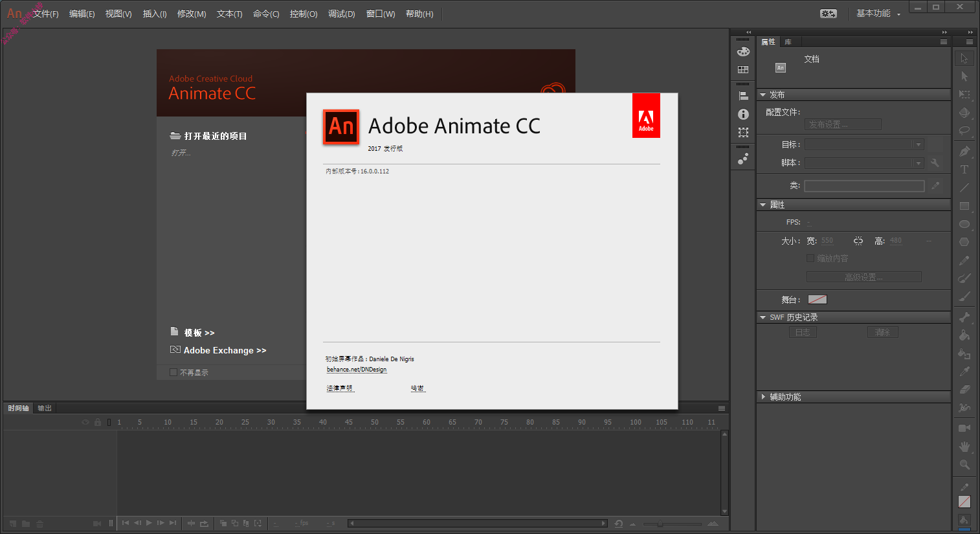The image size is (980, 534).
Task: Open Adobe Exchange >> link
Action: pyautogui.click(x=225, y=350)
